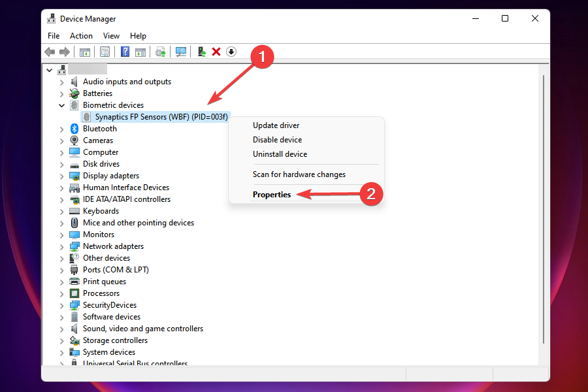Select the Software devices tree item

[112, 317]
